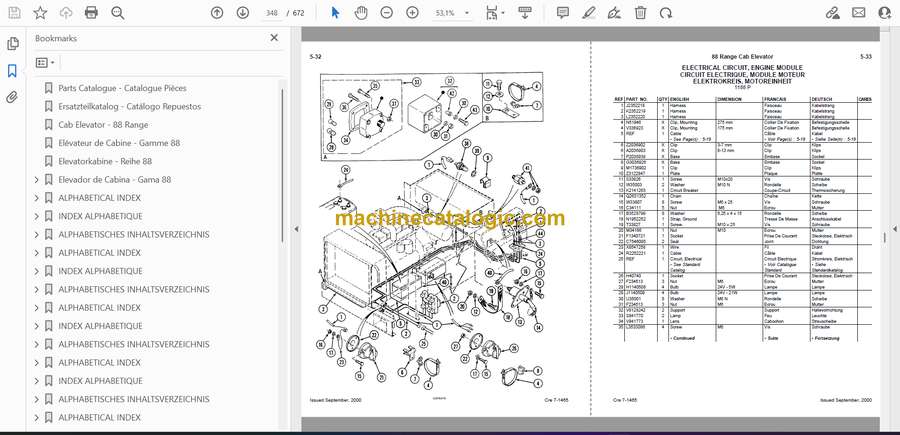
Task: Activate the hand pan tool
Action: click(x=361, y=13)
